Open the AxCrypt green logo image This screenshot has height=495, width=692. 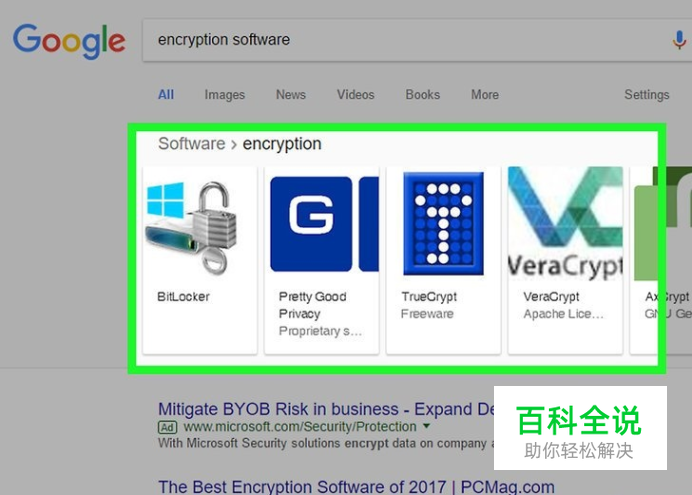[x=662, y=223]
